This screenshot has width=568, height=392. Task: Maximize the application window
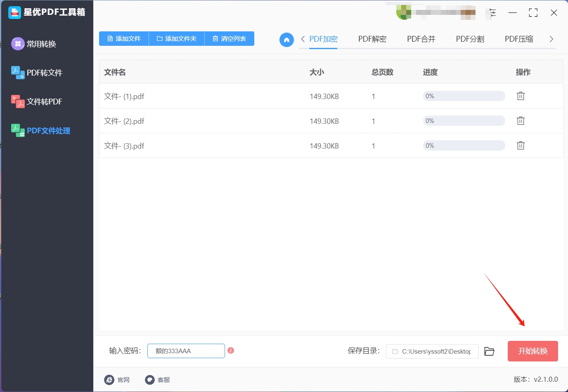coord(533,13)
